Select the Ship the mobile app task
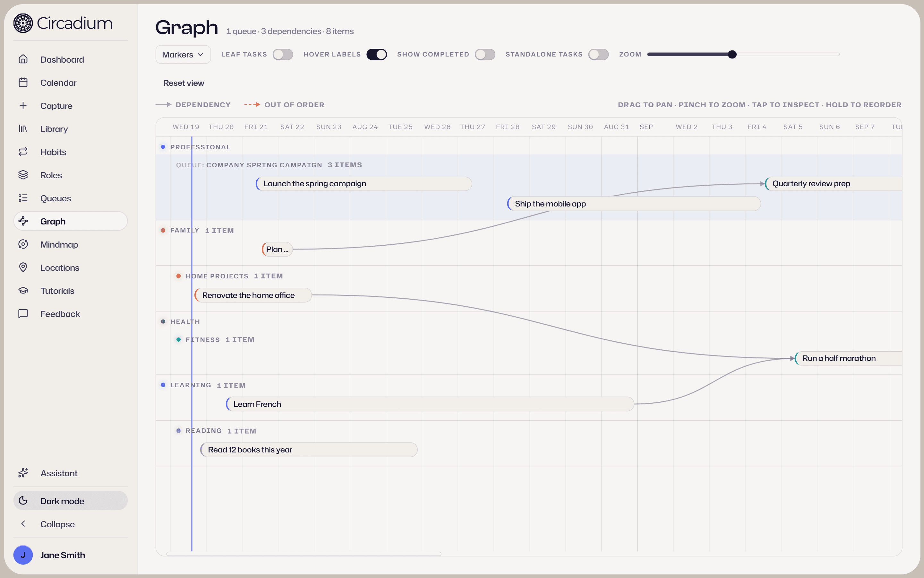 pos(634,204)
